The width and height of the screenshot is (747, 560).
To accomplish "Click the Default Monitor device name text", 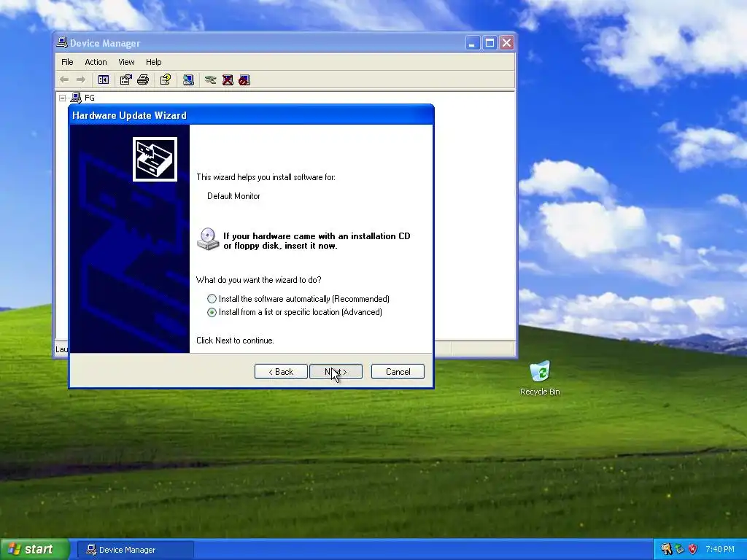I will (233, 196).
